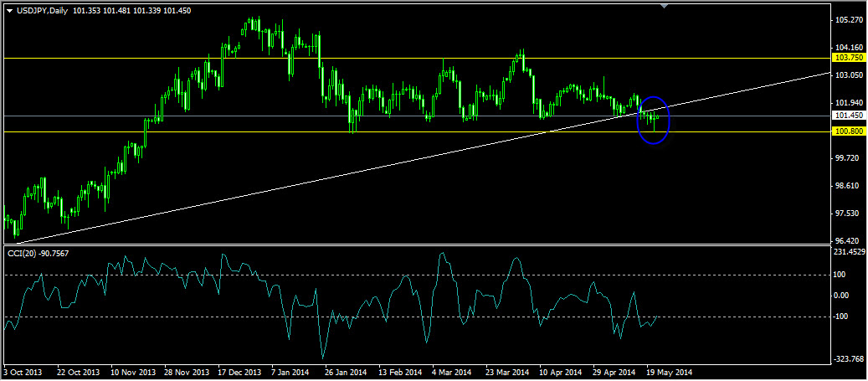Click the gray chart shift marker triangle

[x=665, y=6]
